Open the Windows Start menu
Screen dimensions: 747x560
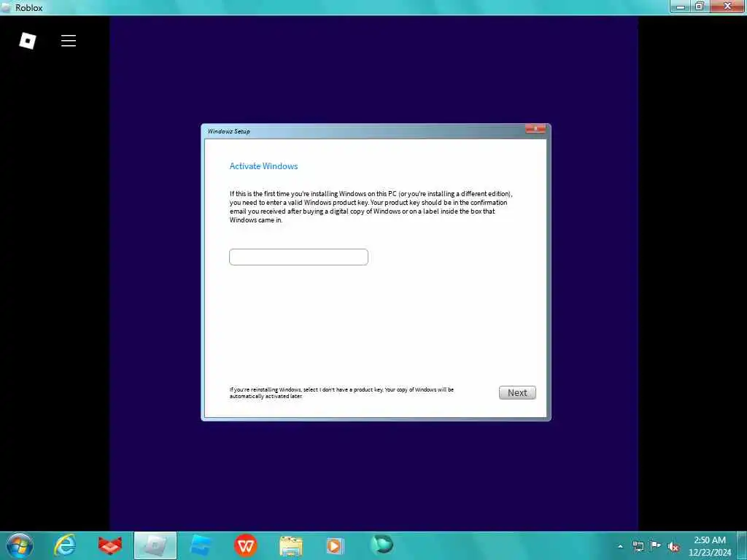[20, 545]
